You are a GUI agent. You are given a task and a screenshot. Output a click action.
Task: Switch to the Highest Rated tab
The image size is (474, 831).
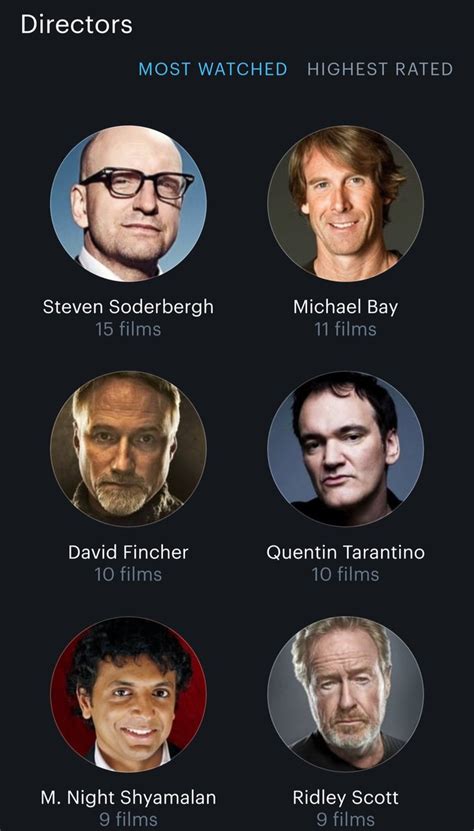click(380, 69)
